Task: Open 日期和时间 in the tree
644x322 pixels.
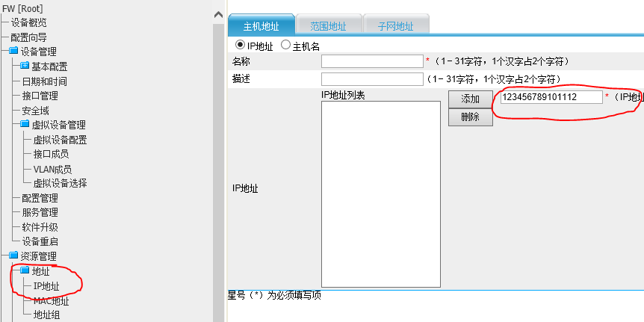Action: pos(44,81)
